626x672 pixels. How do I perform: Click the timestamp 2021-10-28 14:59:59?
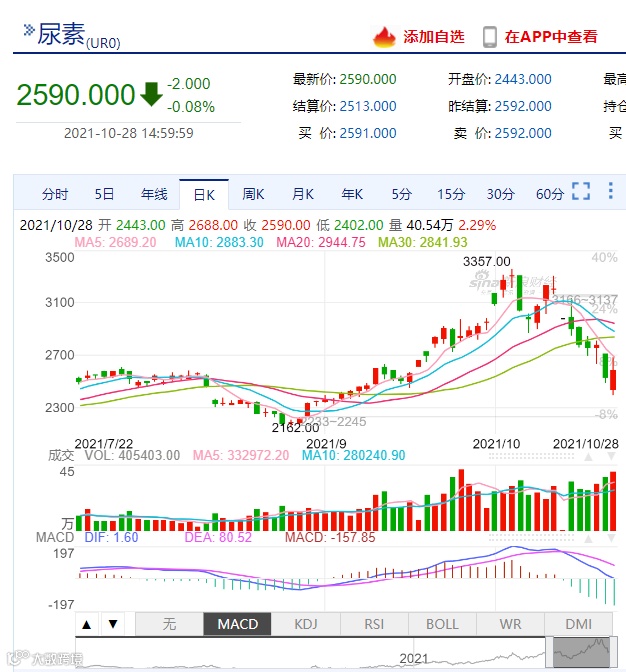pyautogui.click(x=129, y=133)
